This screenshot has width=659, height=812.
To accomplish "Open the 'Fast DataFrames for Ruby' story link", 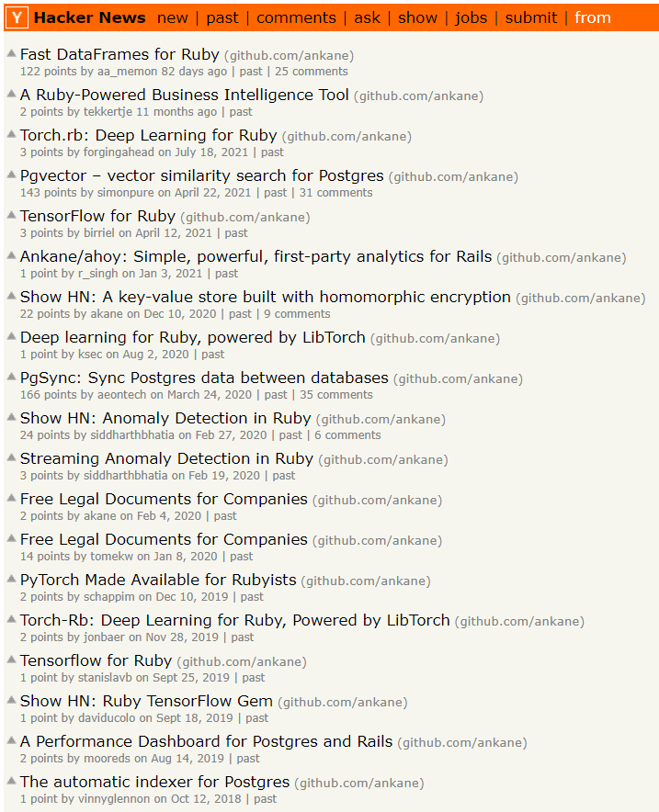I will click(x=119, y=54).
